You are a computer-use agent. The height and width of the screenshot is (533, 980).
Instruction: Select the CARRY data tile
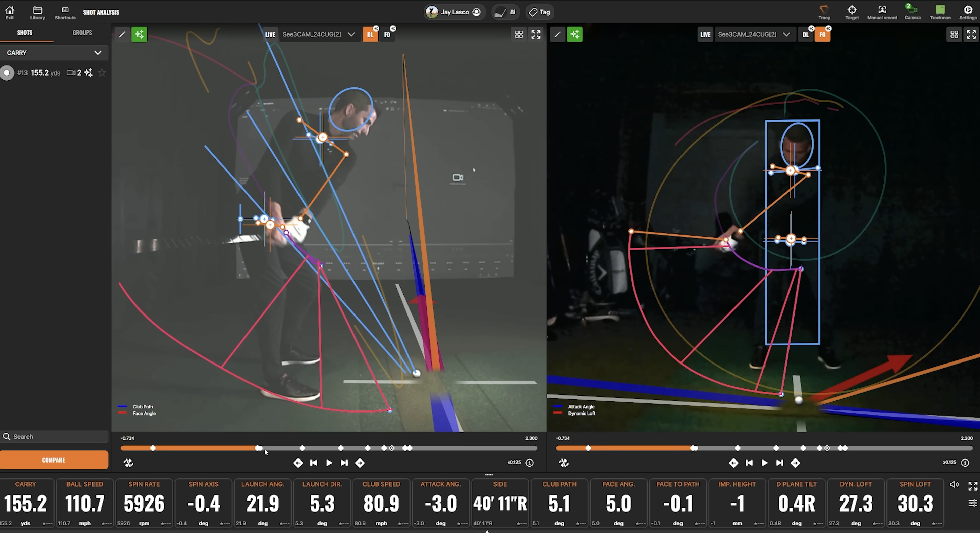click(x=25, y=503)
